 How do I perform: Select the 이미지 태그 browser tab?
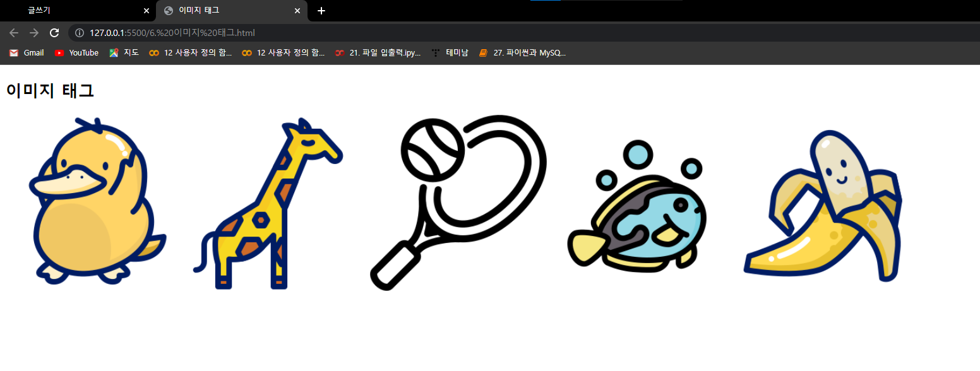231,11
